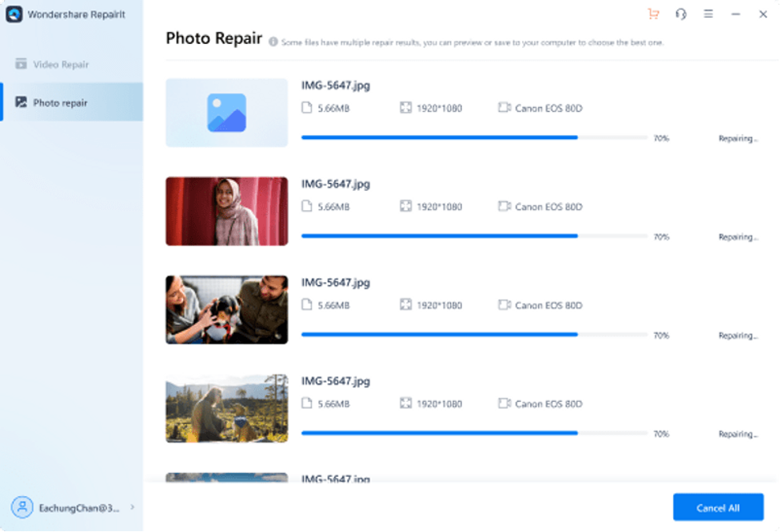Select the couple with dog thumbnail
781x532 pixels.
(x=226, y=310)
